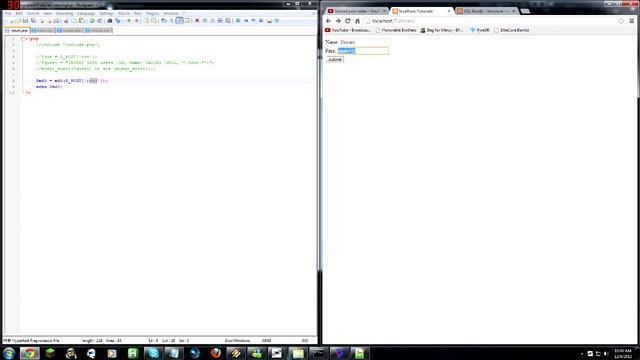Screen dimensions: 640x360
Task: Collapse the <?php fold marker at line 1
Action: click(x=23, y=39)
